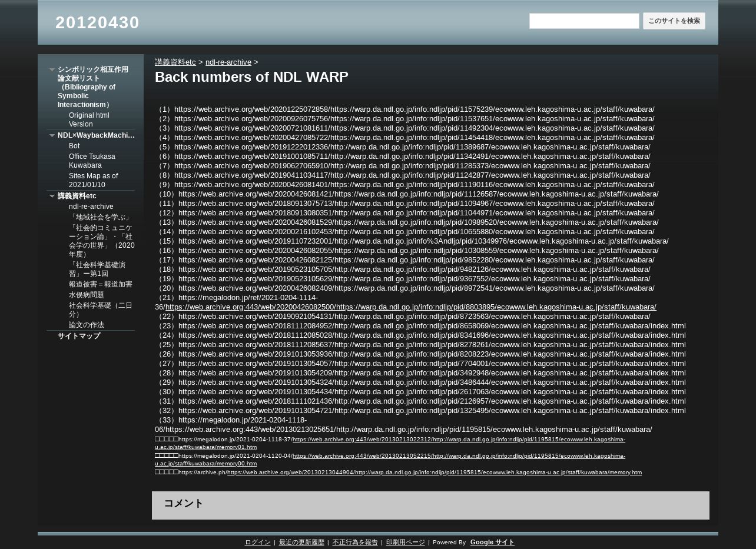Click the ログイン footer link
This screenshot has height=549, width=756.
click(x=257, y=543)
